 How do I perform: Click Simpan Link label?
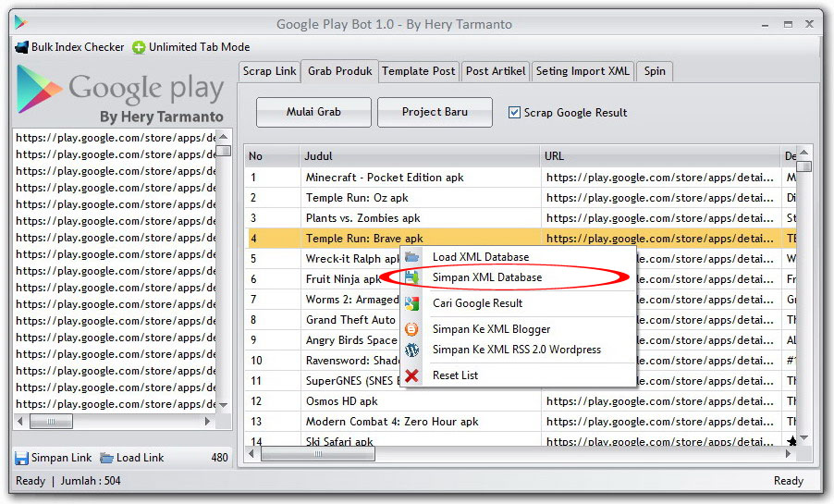point(61,458)
